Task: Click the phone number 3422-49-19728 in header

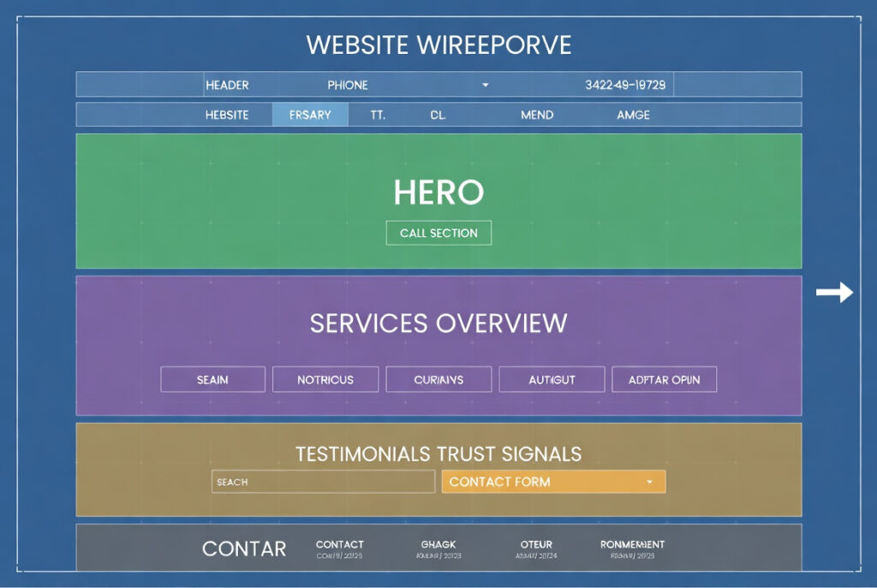Action: [625, 85]
